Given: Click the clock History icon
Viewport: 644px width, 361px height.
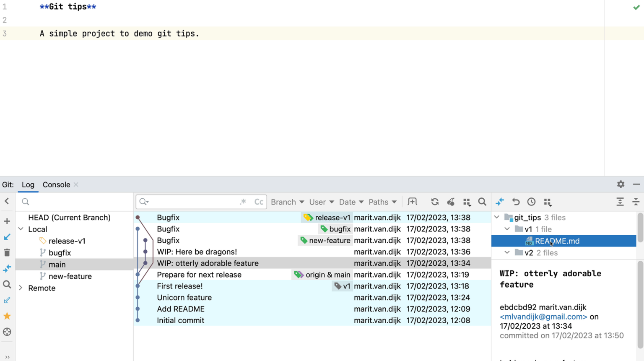Looking at the screenshot, I should click(x=531, y=202).
